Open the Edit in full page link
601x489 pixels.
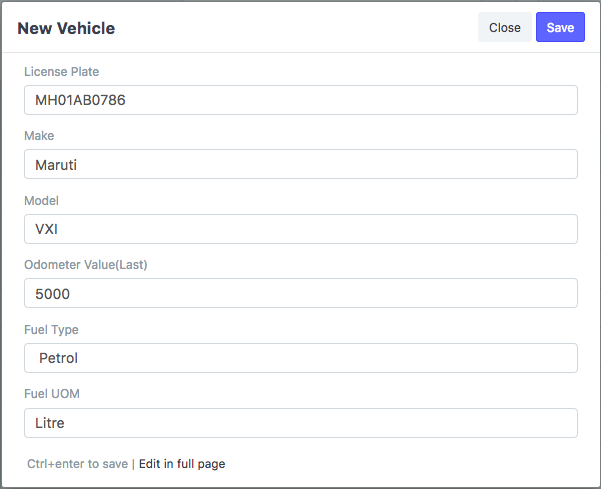coord(182,464)
